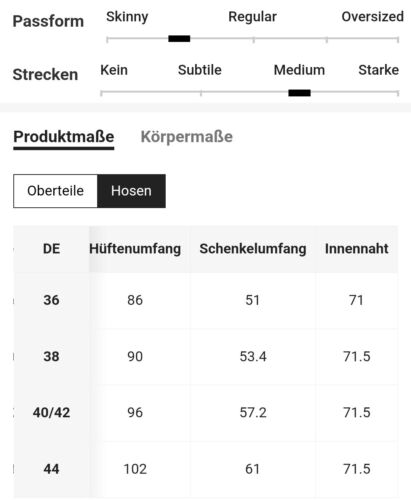Select size row 44
Viewport: 411px width, 500px height.
(206, 469)
